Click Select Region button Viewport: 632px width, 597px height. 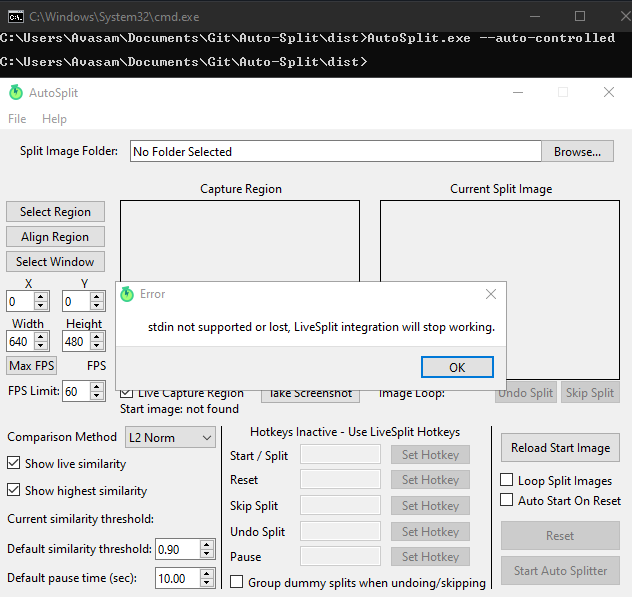click(55, 212)
